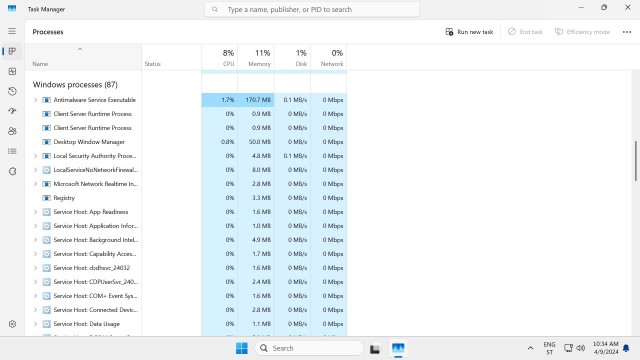
Task: Open the network display tray icon
Action: coord(568,348)
